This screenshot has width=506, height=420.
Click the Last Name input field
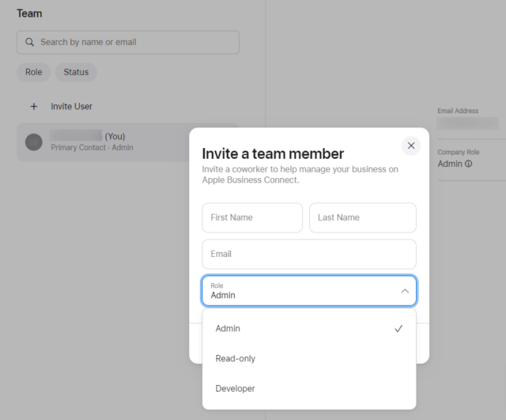point(362,218)
